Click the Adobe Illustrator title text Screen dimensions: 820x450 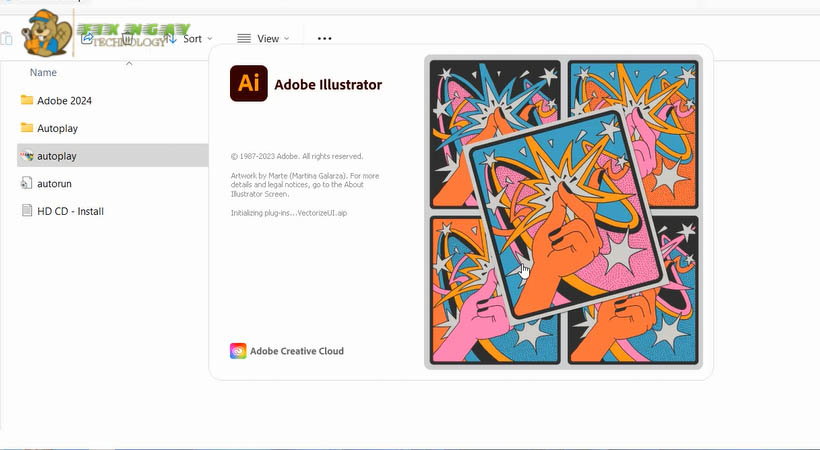(328, 85)
